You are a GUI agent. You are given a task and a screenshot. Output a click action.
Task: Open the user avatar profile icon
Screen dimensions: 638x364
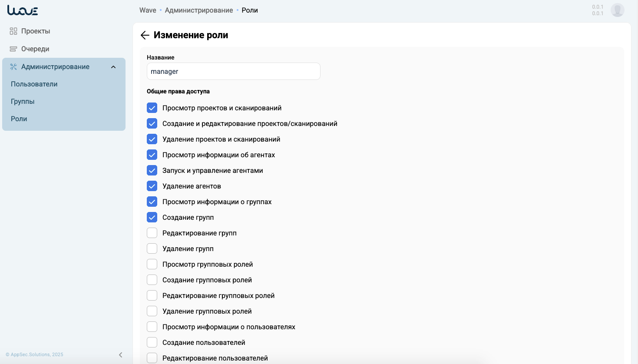(x=617, y=10)
